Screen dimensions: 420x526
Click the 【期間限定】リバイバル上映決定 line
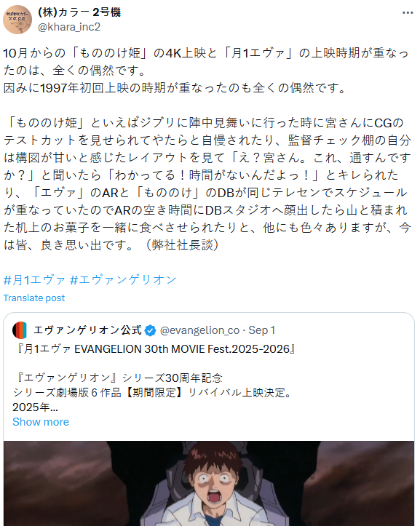coord(153,392)
